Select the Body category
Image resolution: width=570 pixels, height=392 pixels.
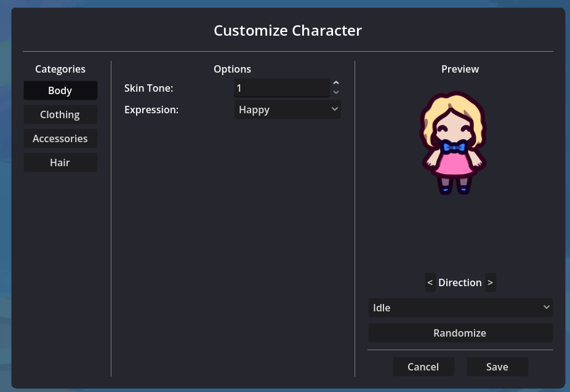pyautogui.click(x=60, y=90)
